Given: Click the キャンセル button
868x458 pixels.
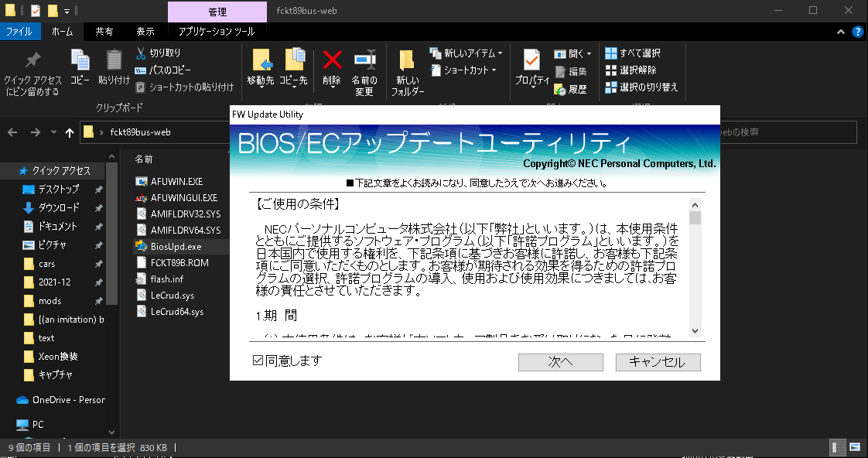Looking at the screenshot, I should coord(658,361).
